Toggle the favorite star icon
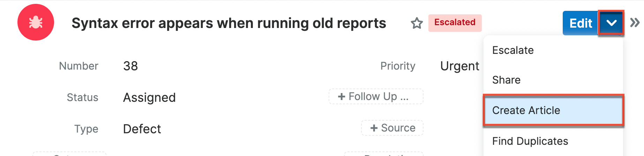This screenshot has width=644, height=156. point(417,23)
